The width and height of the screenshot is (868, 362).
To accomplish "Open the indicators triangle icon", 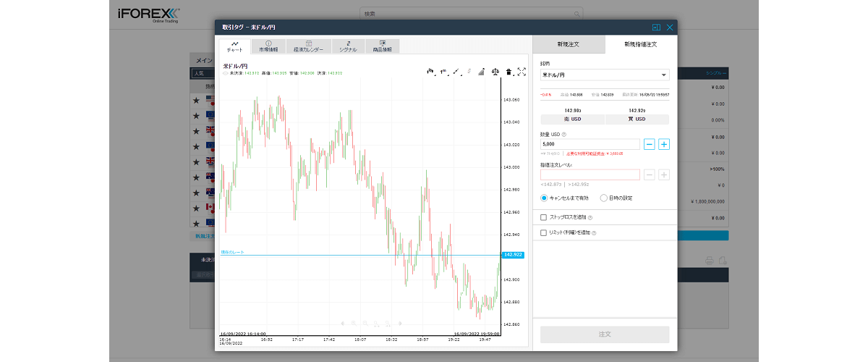I will click(x=482, y=71).
